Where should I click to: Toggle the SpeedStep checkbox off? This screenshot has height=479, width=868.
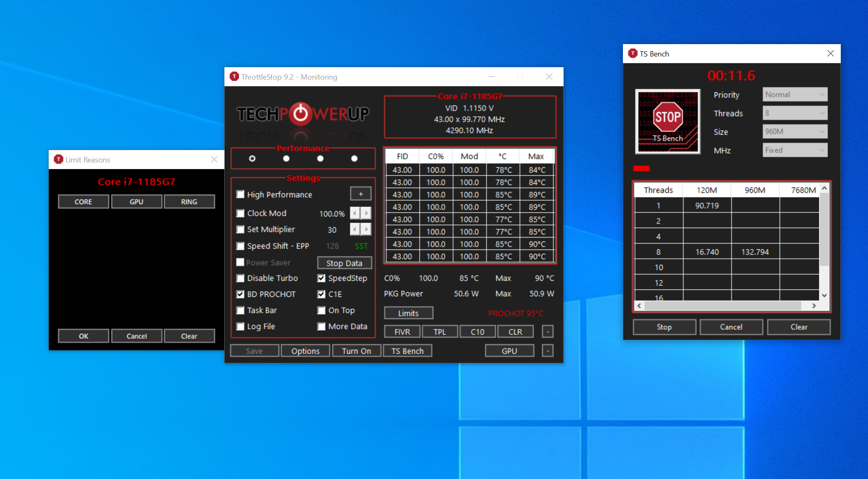[x=321, y=278]
